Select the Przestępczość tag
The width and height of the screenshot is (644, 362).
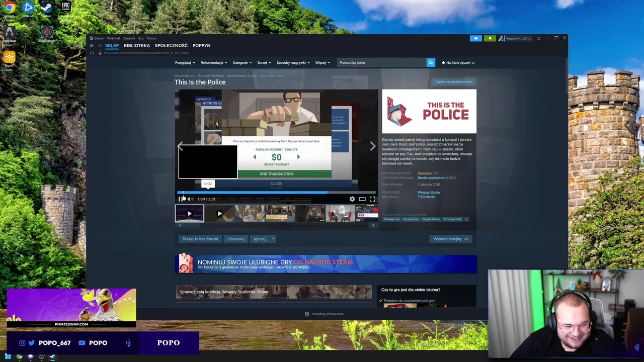pos(452,219)
